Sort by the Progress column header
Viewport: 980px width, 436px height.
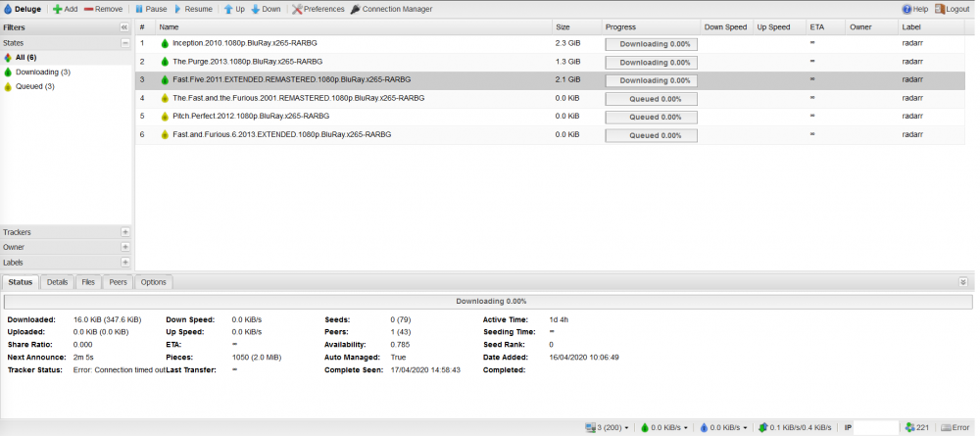(x=651, y=26)
